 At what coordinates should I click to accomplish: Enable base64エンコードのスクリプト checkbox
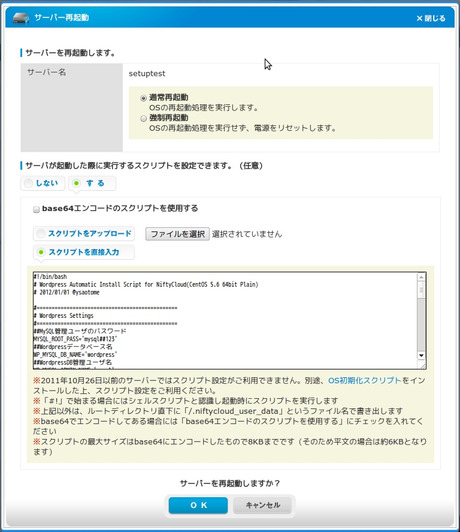(x=36, y=209)
